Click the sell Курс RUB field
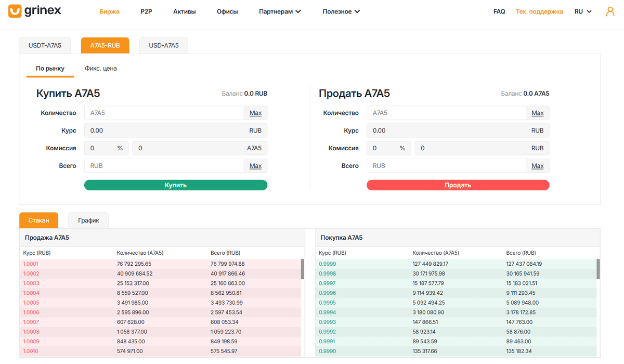The image size is (624, 364). click(x=458, y=131)
